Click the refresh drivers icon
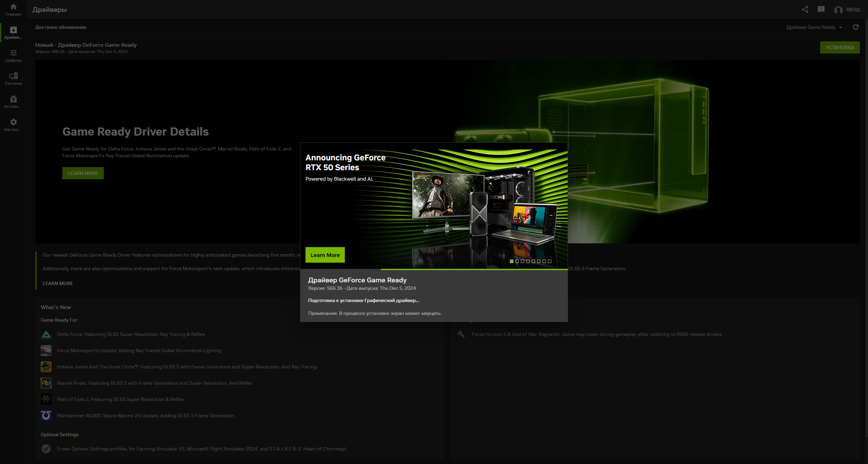The height and width of the screenshot is (464, 868). tap(856, 27)
